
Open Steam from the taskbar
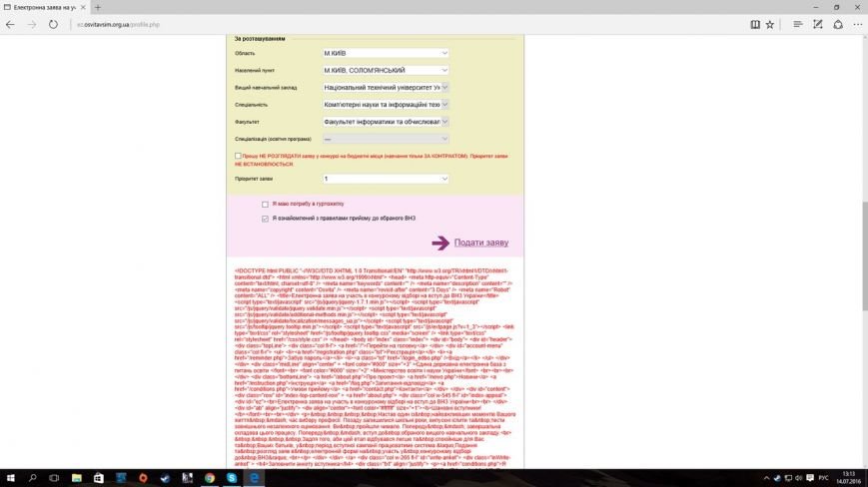(x=165, y=478)
